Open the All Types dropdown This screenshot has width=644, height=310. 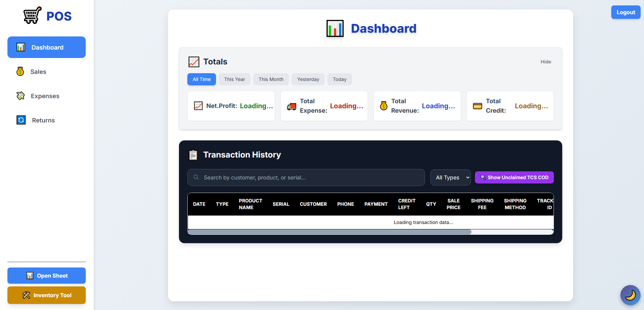coord(450,177)
